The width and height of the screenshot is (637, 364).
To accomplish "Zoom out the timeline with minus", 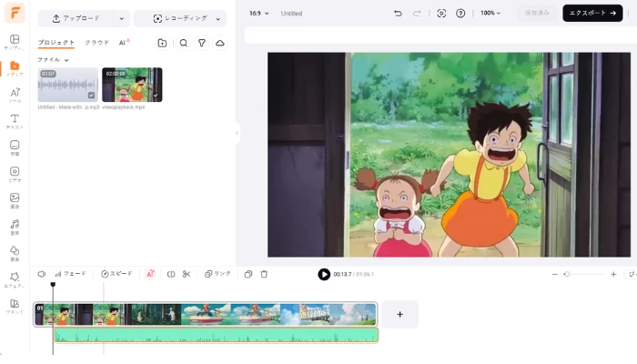I will [x=554, y=275].
